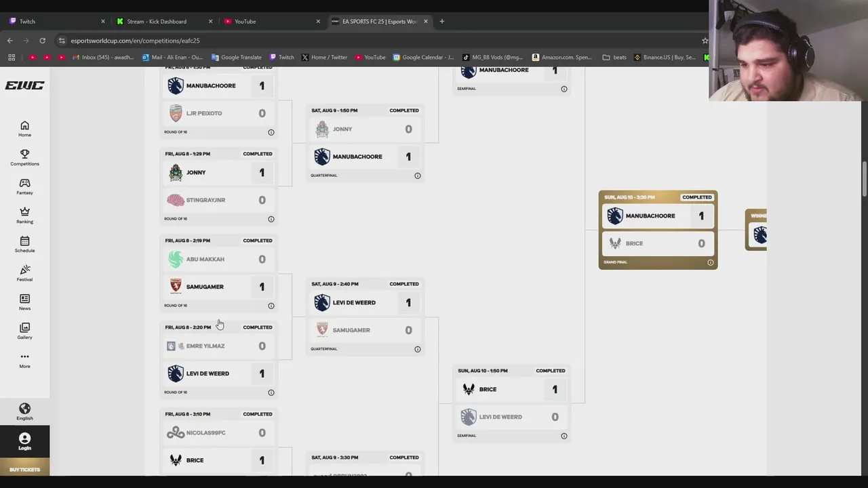Screen dimensions: 868x488
Task: Expand the More menu in sidebar
Action: click(x=24, y=360)
